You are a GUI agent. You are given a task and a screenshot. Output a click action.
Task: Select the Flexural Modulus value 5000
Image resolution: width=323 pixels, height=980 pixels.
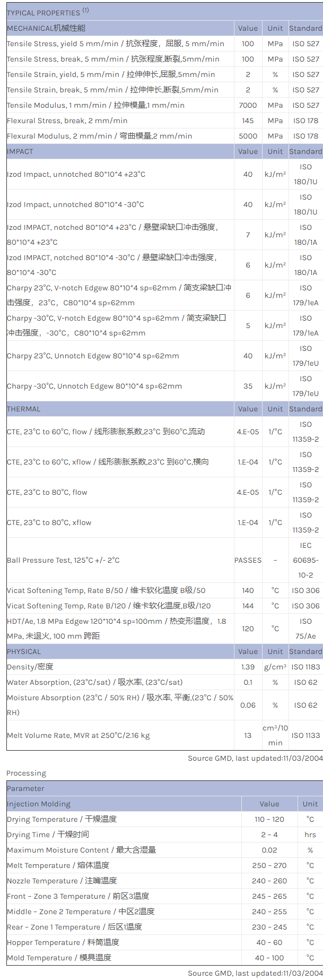(x=248, y=136)
